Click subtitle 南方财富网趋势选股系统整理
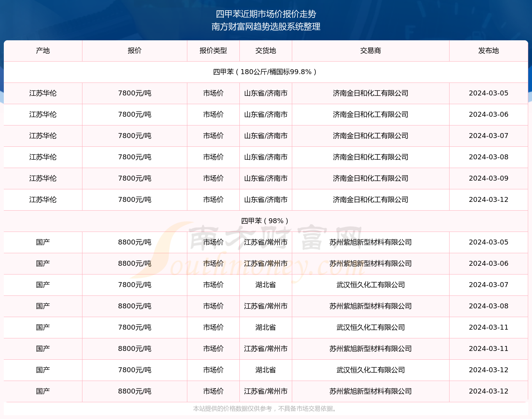 [266, 27]
